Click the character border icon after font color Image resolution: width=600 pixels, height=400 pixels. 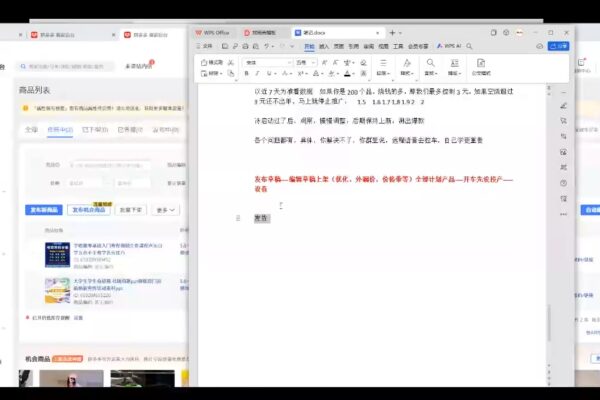point(364,73)
